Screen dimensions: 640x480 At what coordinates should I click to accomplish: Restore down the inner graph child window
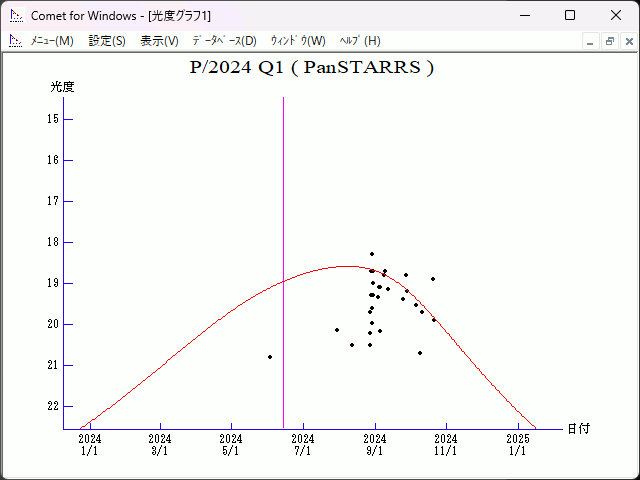[x=609, y=41]
